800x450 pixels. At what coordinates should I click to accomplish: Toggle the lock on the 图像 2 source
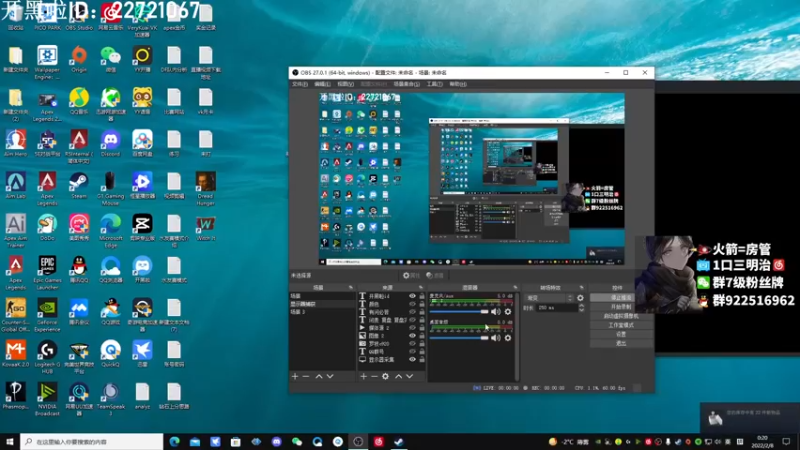tap(422, 336)
